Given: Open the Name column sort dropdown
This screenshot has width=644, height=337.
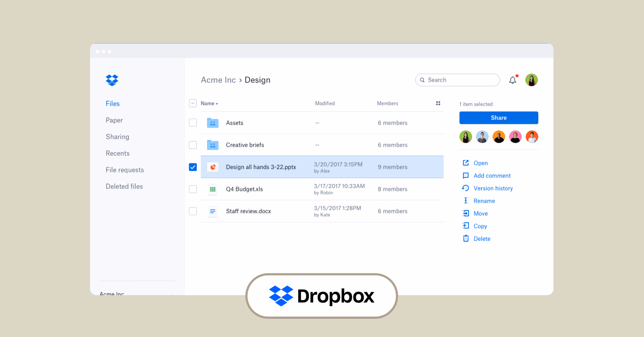Looking at the screenshot, I should (x=209, y=104).
